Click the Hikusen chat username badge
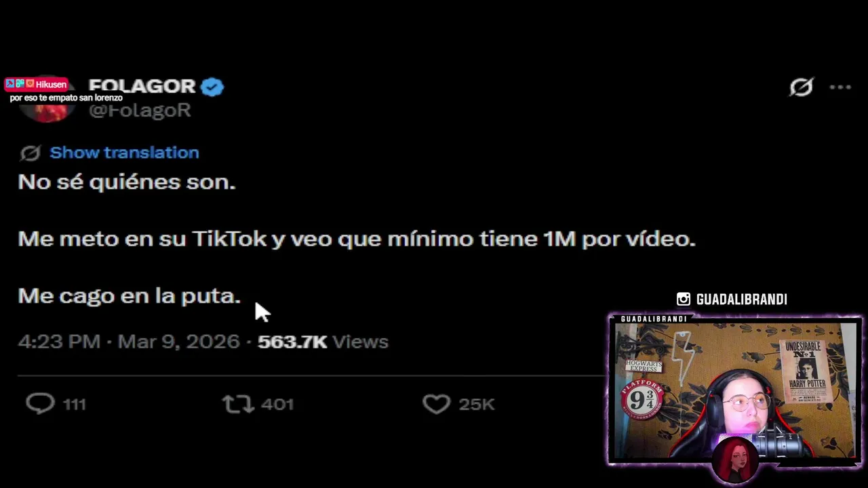The height and width of the screenshot is (488, 868). pyautogui.click(x=37, y=85)
